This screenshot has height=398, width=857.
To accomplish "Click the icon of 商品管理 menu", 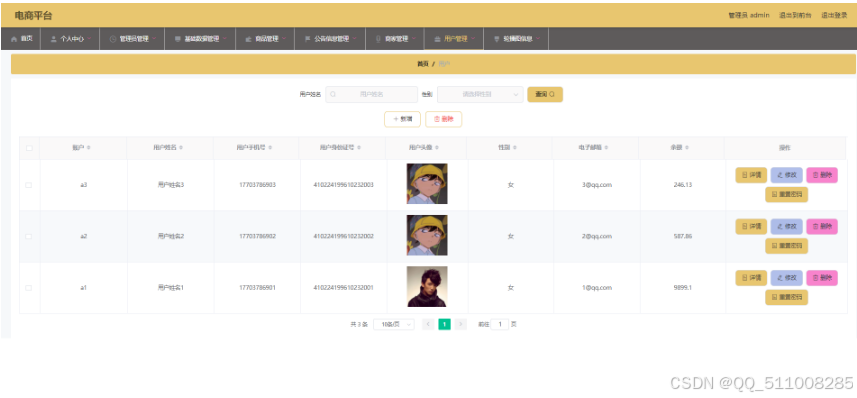I will [248, 39].
